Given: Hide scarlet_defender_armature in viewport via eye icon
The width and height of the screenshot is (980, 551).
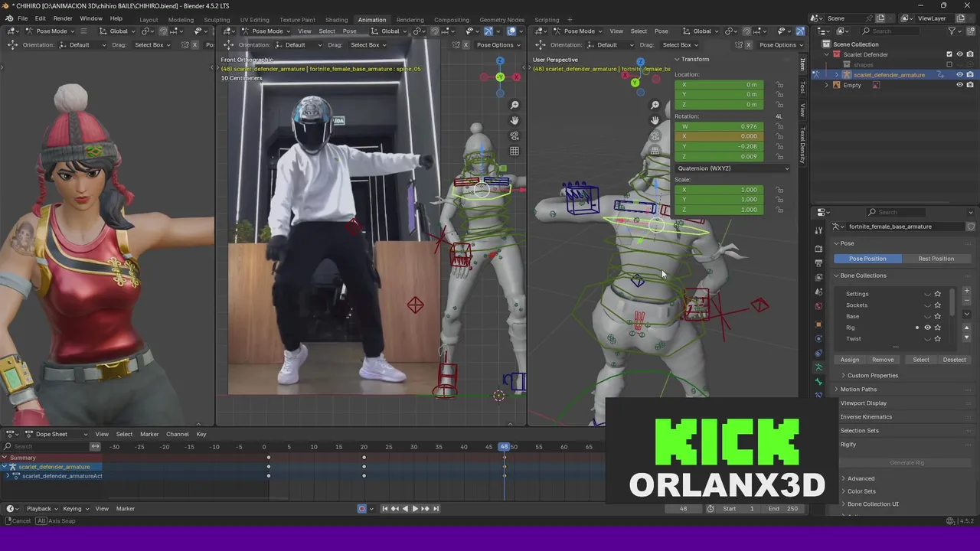Looking at the screenshot, I should click(x=960, y=75).
